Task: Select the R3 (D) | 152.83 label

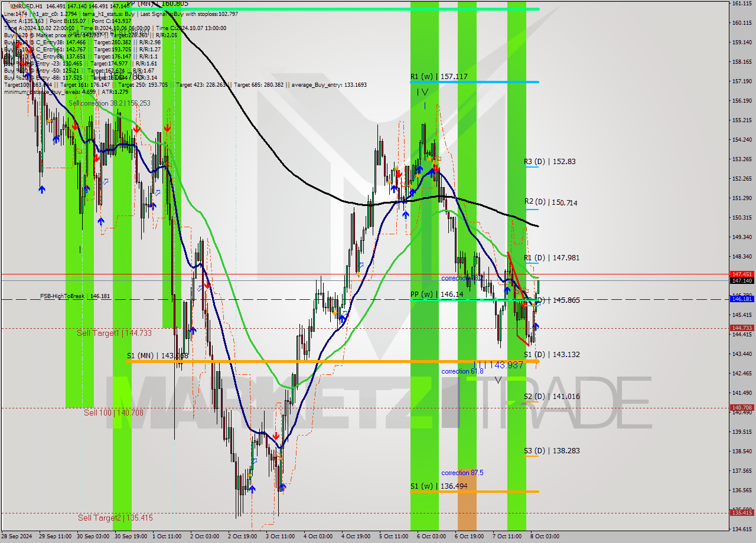Action: point(549,161)
